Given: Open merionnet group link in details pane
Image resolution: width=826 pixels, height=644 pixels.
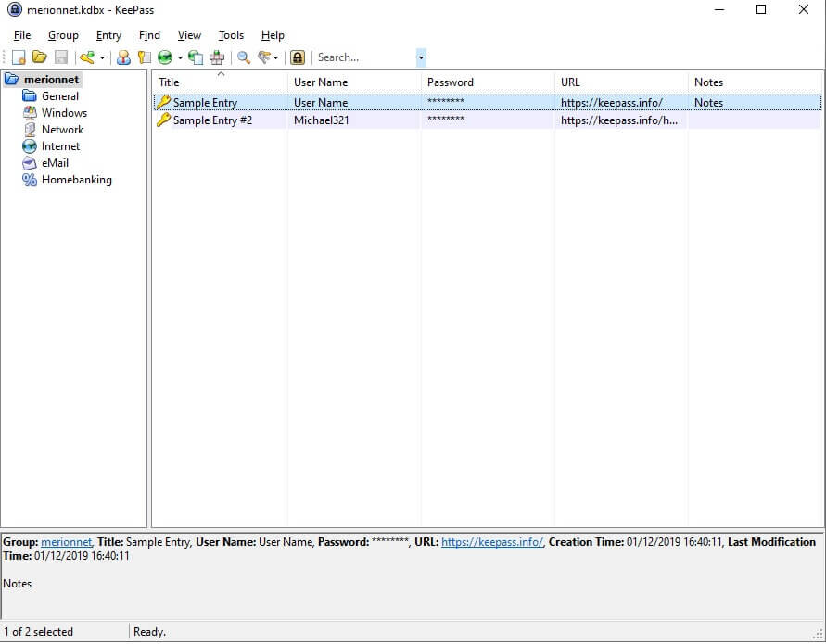Looking at the screenshot, I should coord(67,542).
